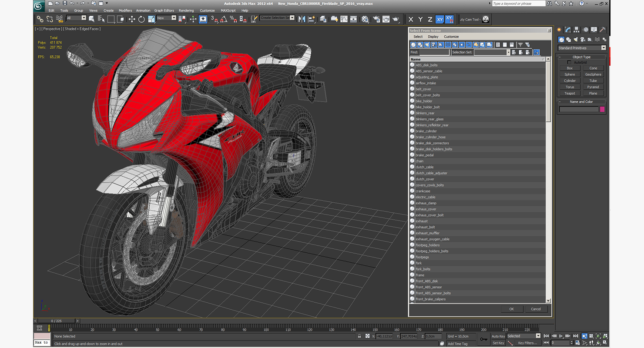Switch to the Modify command panel tab
Screen dimensions: 644x348
568,30
